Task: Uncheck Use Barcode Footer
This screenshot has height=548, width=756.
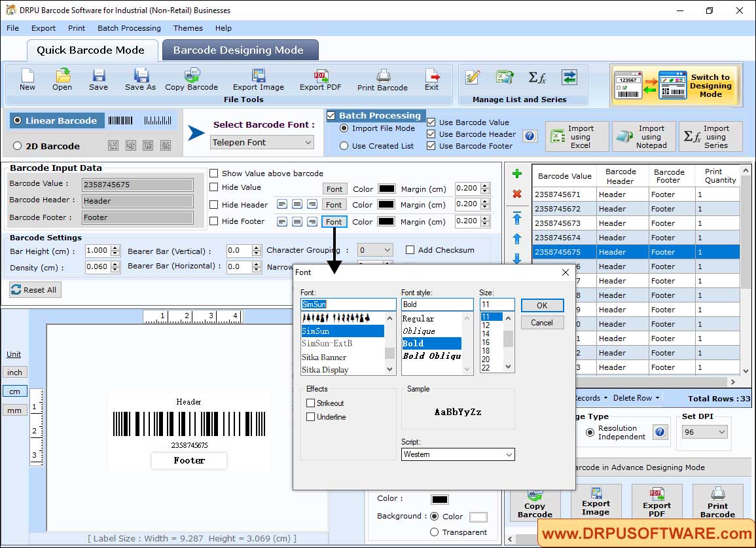Action: pos(431,146)
